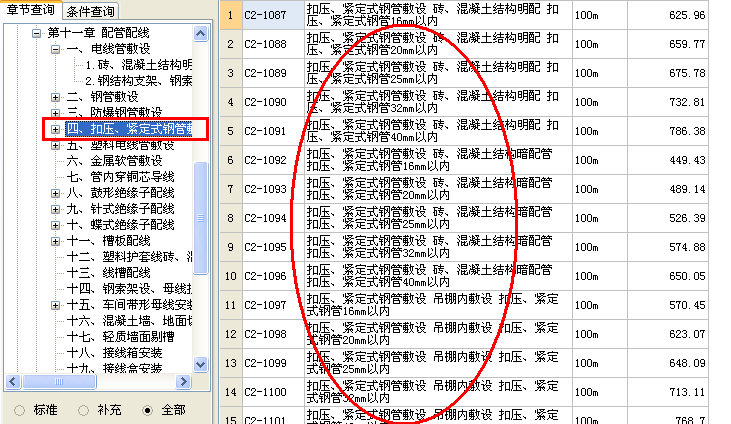731x424 pixels.
Task: Click the tree's scroll up arrow
Action: (200, 34)
